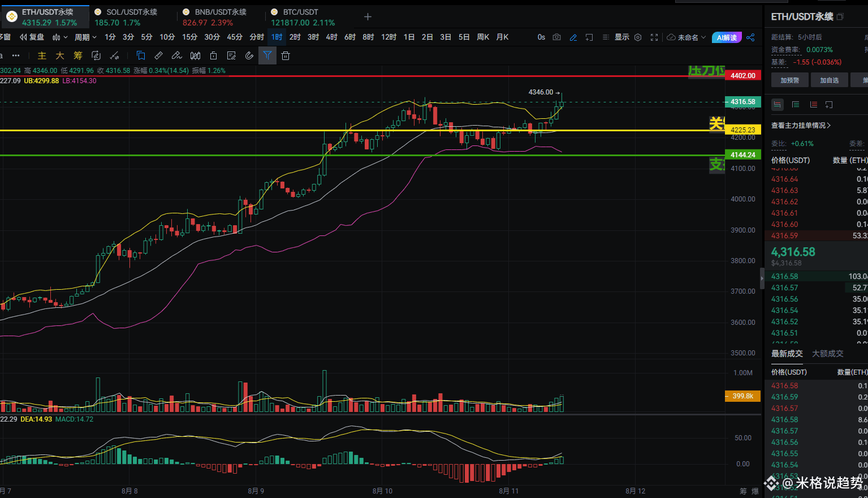The height and width of the screenshot is (498, 868).
Task: Switch to the 最新成交 tab
Action: pyautogui.click(x=787, y=354)
